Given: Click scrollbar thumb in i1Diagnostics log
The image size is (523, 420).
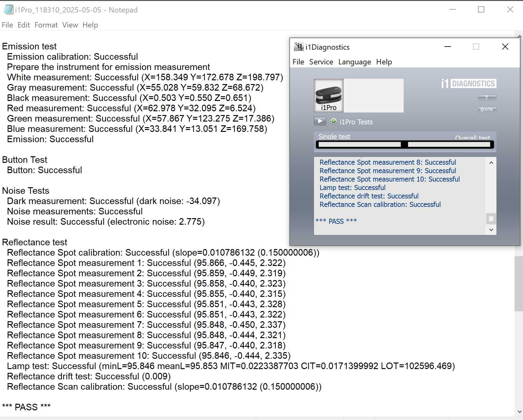Looking at the screenshot, I should coord(491,219).
